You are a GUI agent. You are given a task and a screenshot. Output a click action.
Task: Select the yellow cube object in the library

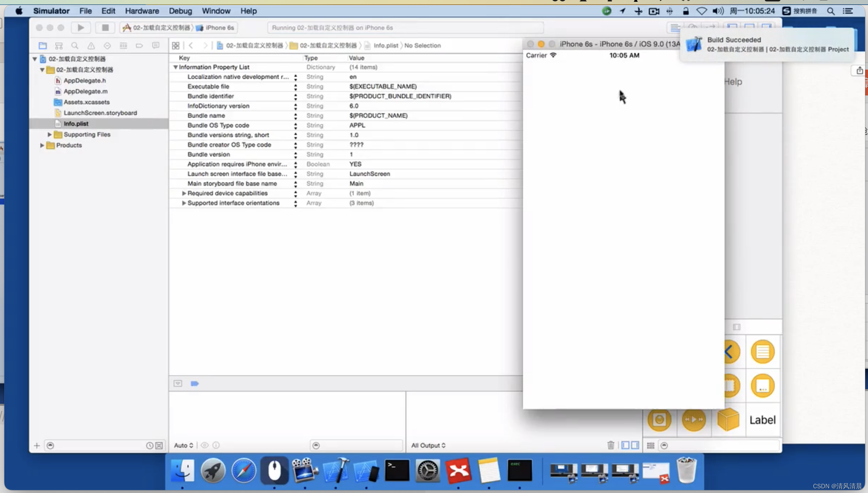728,419
